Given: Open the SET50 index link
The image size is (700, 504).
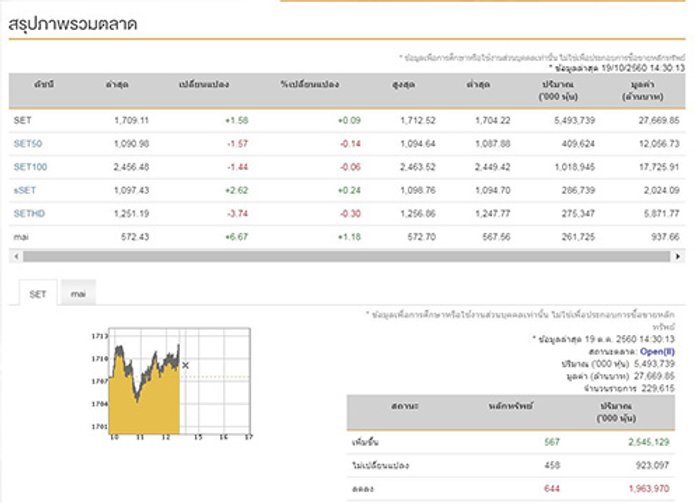Looking at the screenshot, I should [28, 144].
